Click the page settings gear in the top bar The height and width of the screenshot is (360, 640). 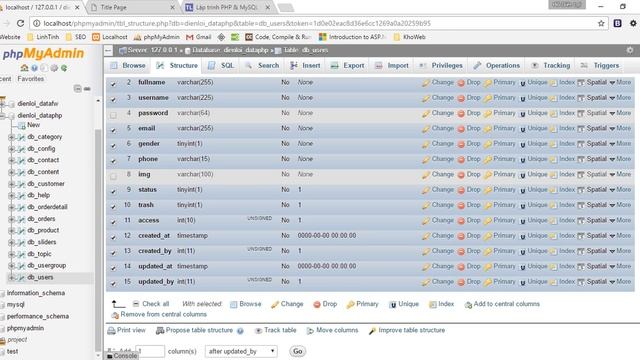click(x=630, y=50)
